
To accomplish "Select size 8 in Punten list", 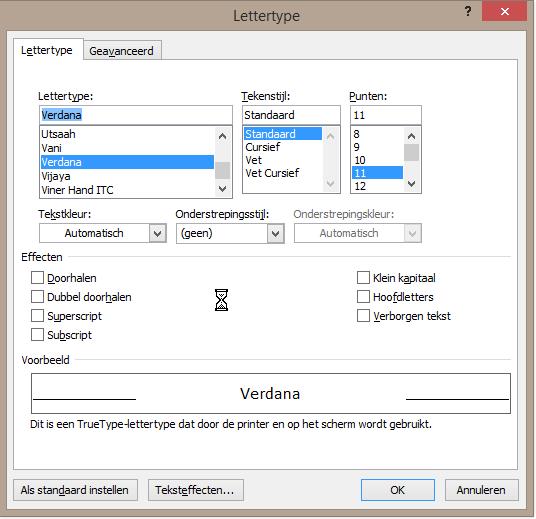I will (377, 134).
